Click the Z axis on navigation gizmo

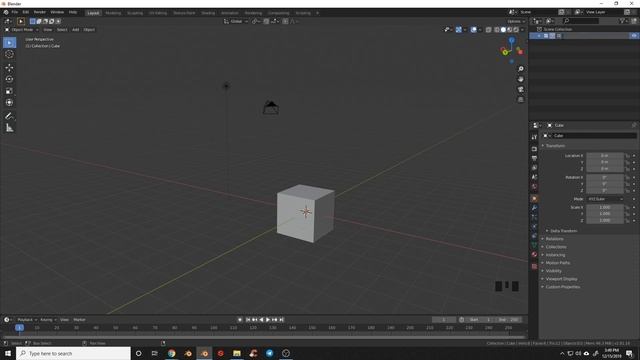(x=511, y=40)
